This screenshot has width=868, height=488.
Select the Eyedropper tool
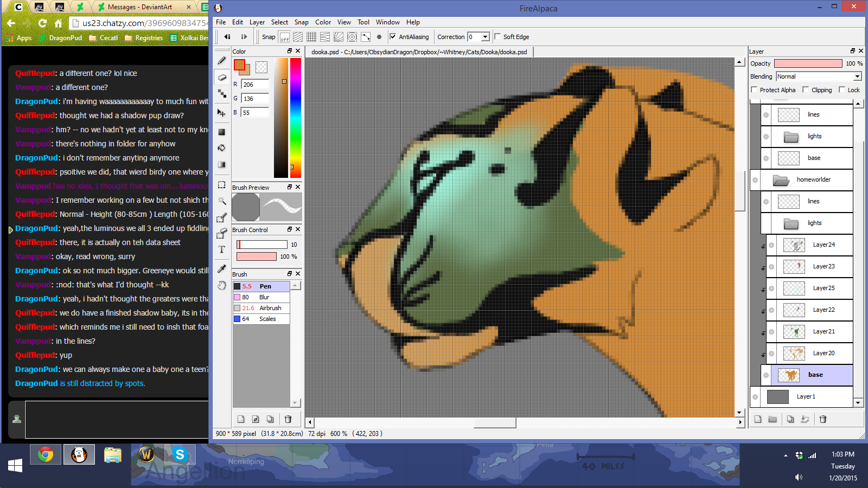point(221,269)
